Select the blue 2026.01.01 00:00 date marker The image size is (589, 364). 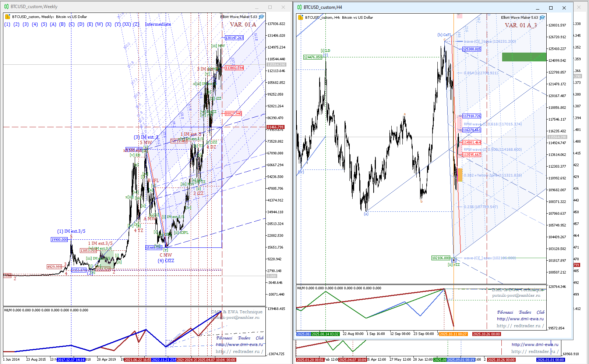[x=550, y=360]
